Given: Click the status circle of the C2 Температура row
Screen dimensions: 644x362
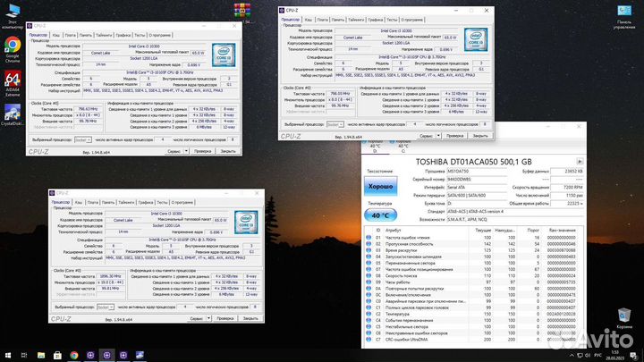Looking at the screenshot, I should pyautogui.click(x=369, y=314).
